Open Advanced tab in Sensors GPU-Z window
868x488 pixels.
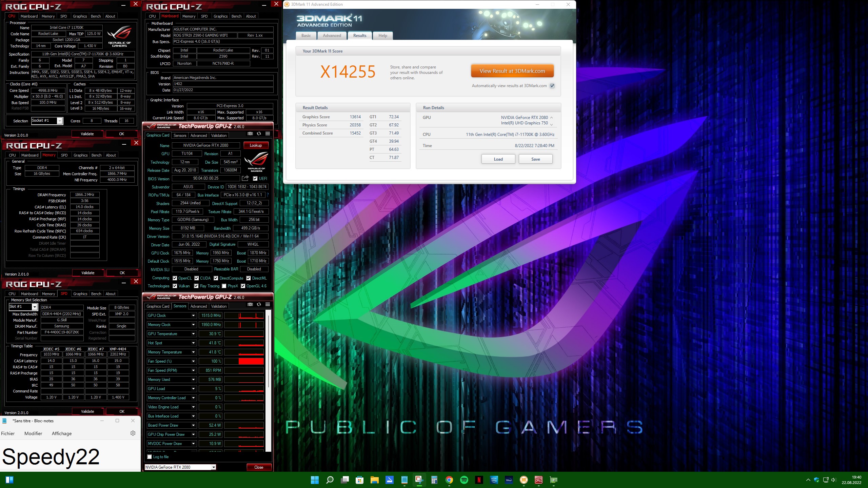click(x=199, y=306)
